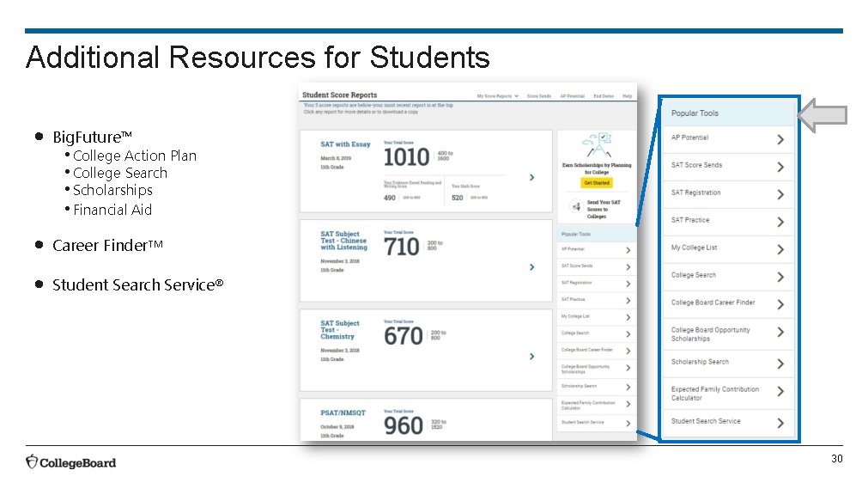868x489 pixels.
Task: Click the BigFuture bullet text
Action: [92, 137]
